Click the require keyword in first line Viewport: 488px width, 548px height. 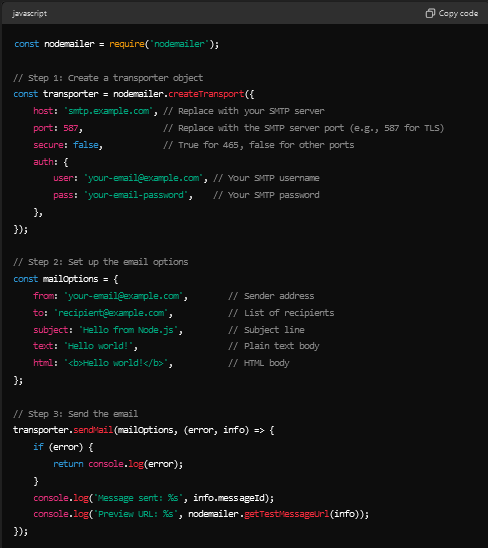pyautogui.click(x=127, y=44)
